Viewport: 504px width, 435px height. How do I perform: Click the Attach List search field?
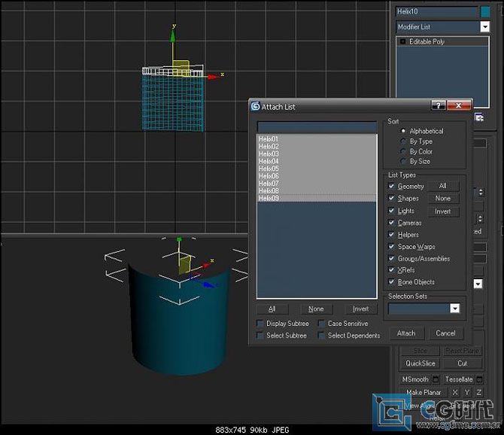click(317, 127)
